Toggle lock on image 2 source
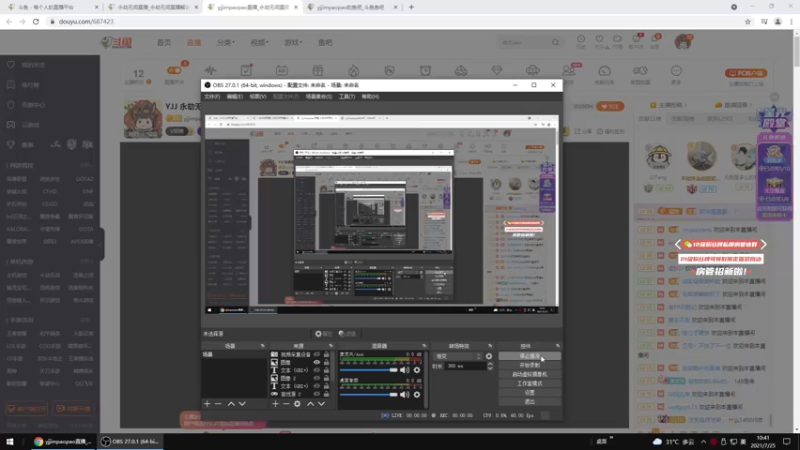800x450 pixels. (327, 378)
